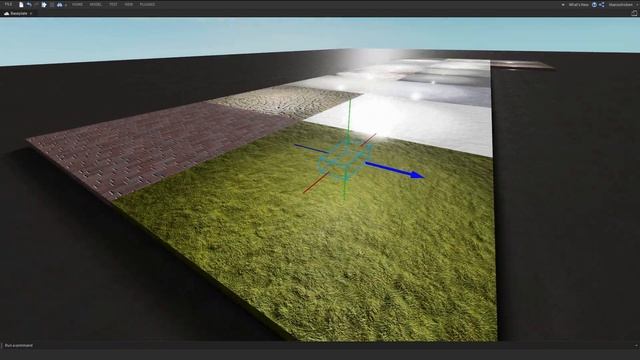
Task: Click the puzzle-piece plugin icon in the toolbar
Action: point(44,4)
